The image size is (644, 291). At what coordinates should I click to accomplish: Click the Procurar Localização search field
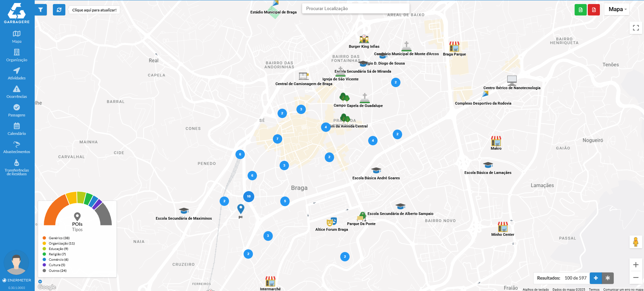pyautogui.click(x=355, y=9)
